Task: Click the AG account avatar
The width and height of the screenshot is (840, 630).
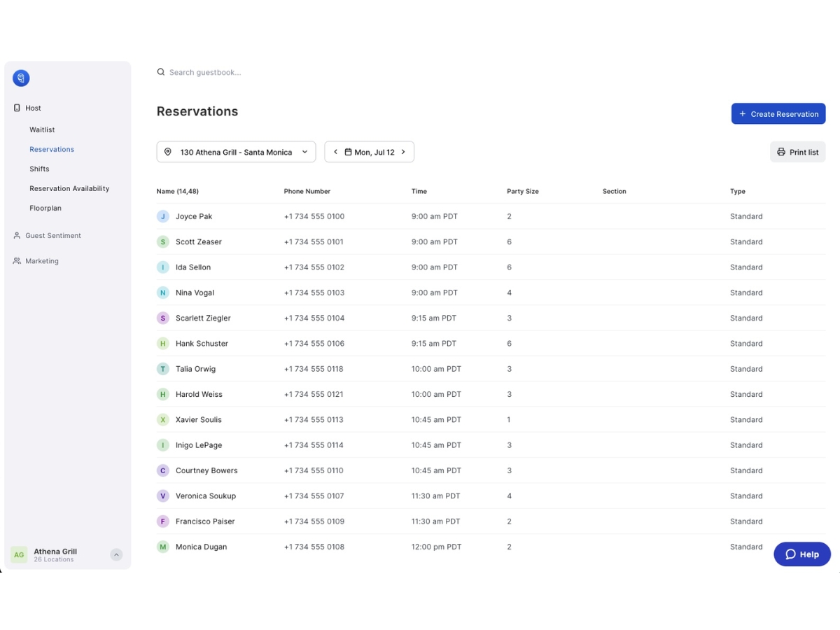Action: [19, 555]
